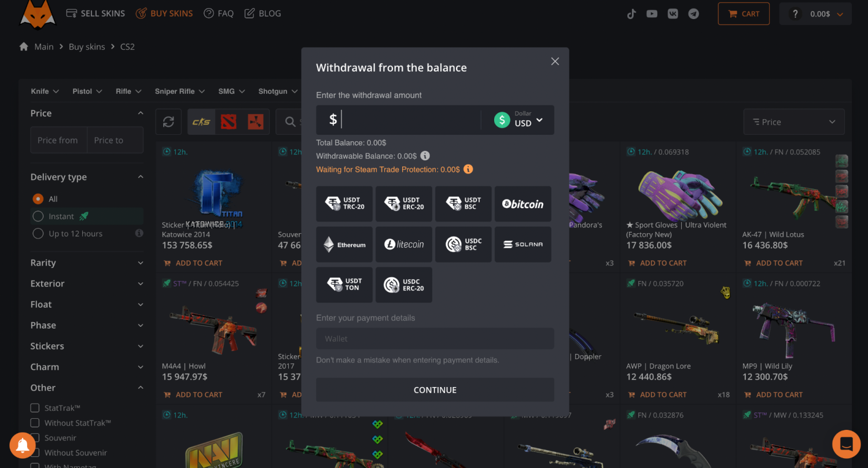
Task: Select USDC ERC-20 payment method
Action: point(404,285)
